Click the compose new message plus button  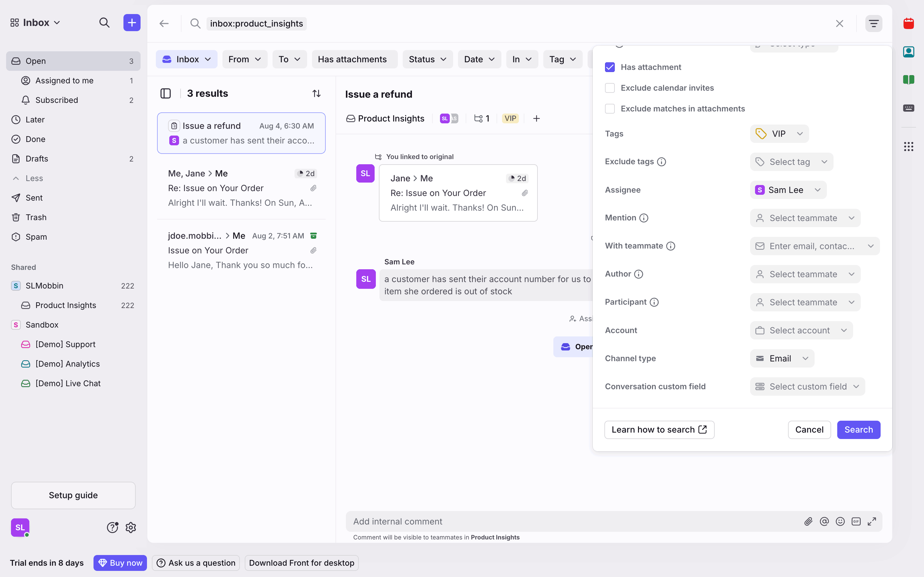[132, 23]
